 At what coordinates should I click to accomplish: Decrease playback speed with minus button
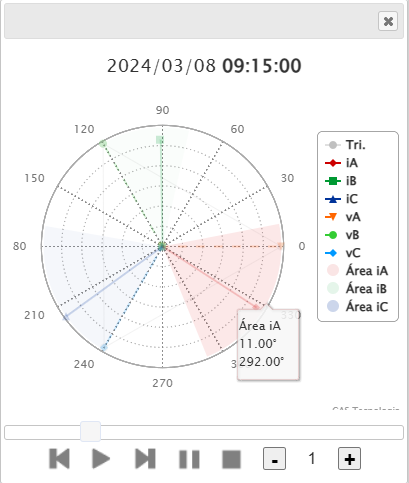(274, 459)
